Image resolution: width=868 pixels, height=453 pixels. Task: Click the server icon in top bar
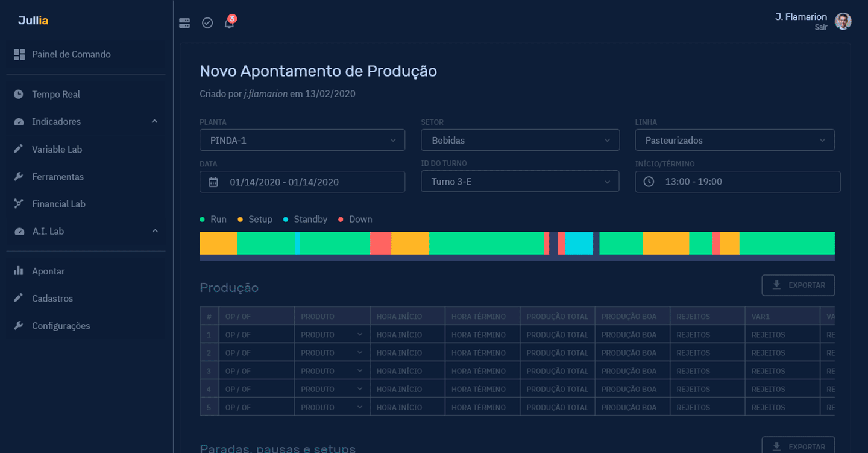click(184, 23)
